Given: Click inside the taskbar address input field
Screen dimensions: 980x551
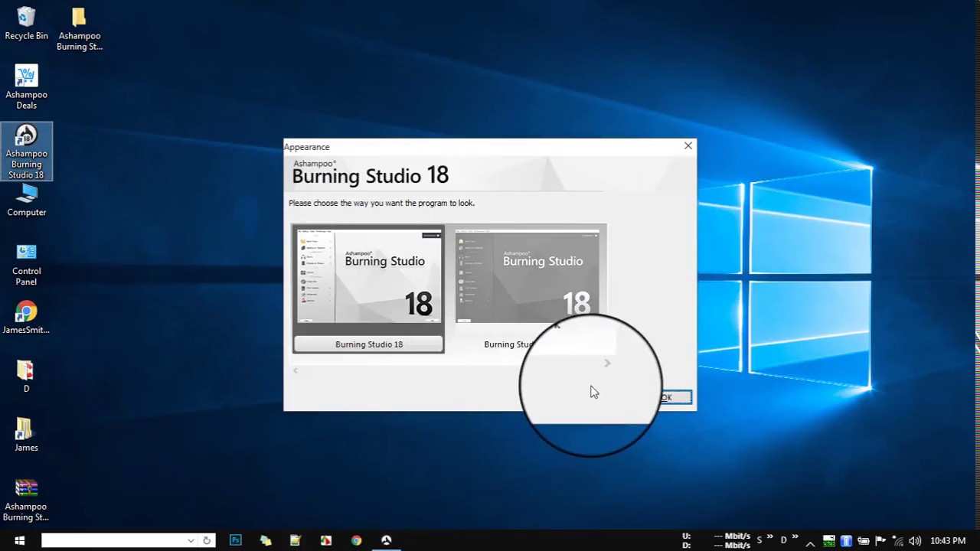Looking at the screenshot, I should 113,540.
